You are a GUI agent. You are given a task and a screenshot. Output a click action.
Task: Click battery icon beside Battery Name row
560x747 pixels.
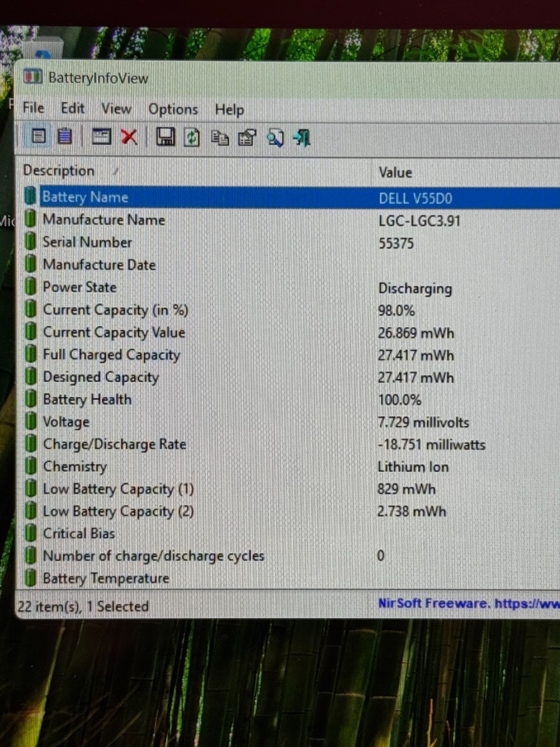click(30, 196)
